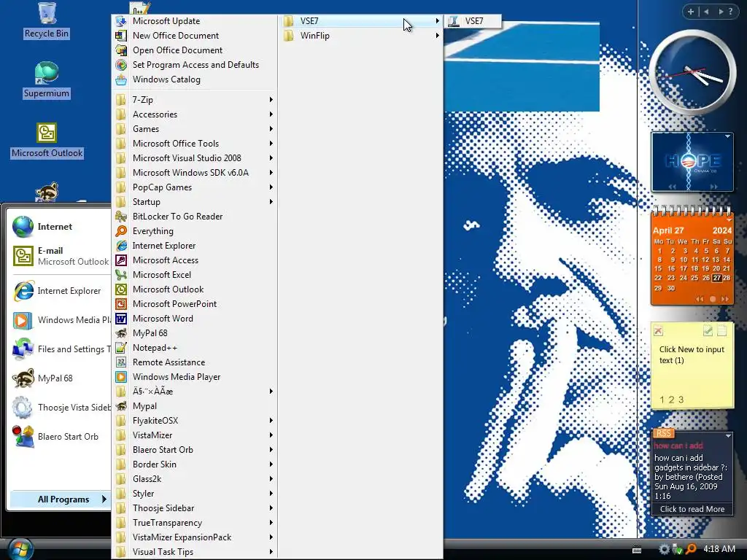
Task: Click the taskbar clock showing 4:18 AM
Action: point(719,549)
